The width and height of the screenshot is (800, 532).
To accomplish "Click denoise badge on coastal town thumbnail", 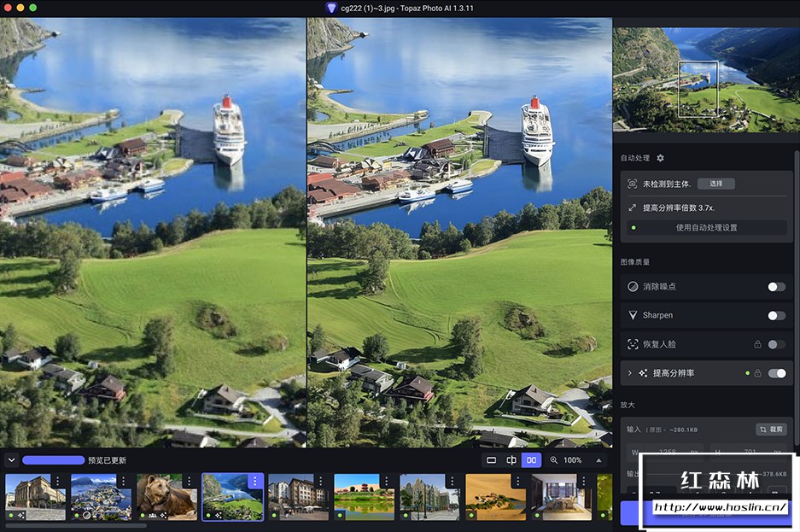I will pos(87,515).
